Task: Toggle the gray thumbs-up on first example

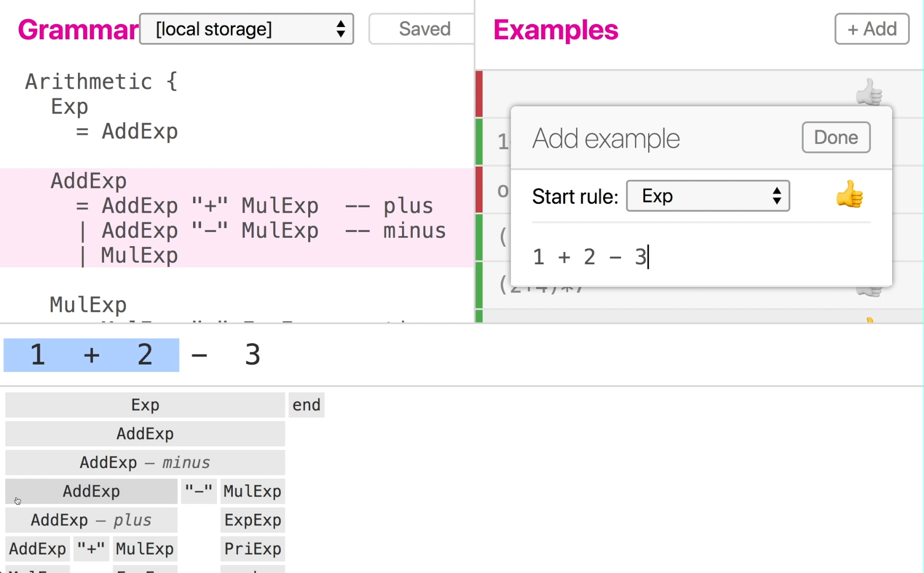Action: (868, 92)
